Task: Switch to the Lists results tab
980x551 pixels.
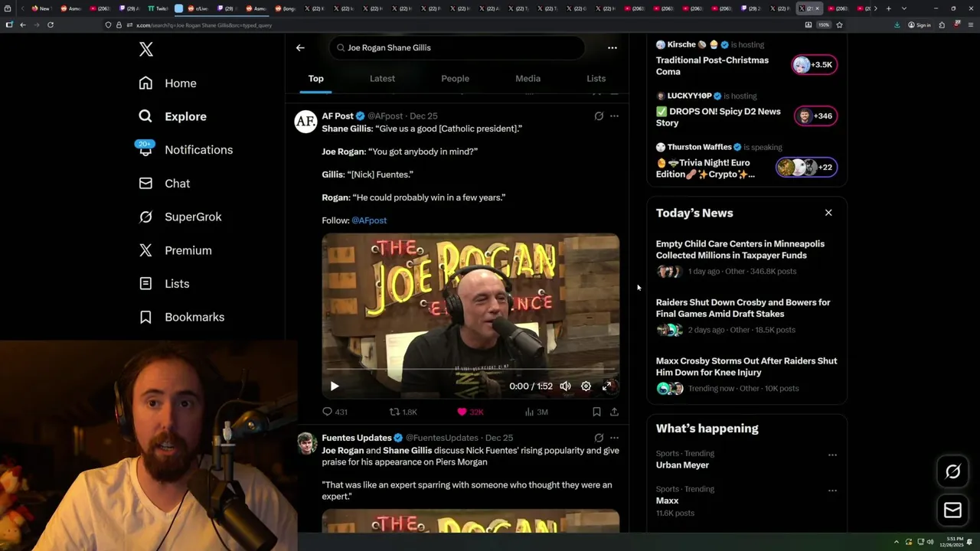Action: pos(596,79)
